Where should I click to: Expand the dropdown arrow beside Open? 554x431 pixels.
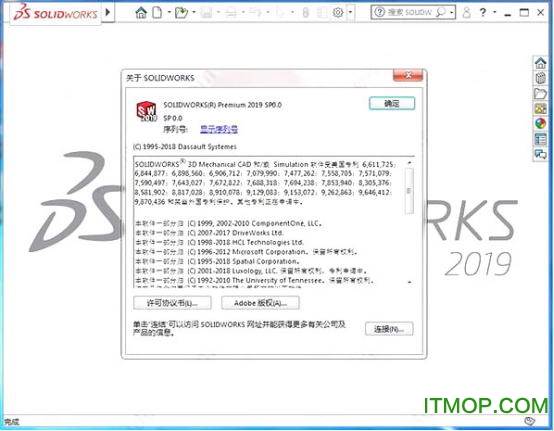click(x=194, y=12)
